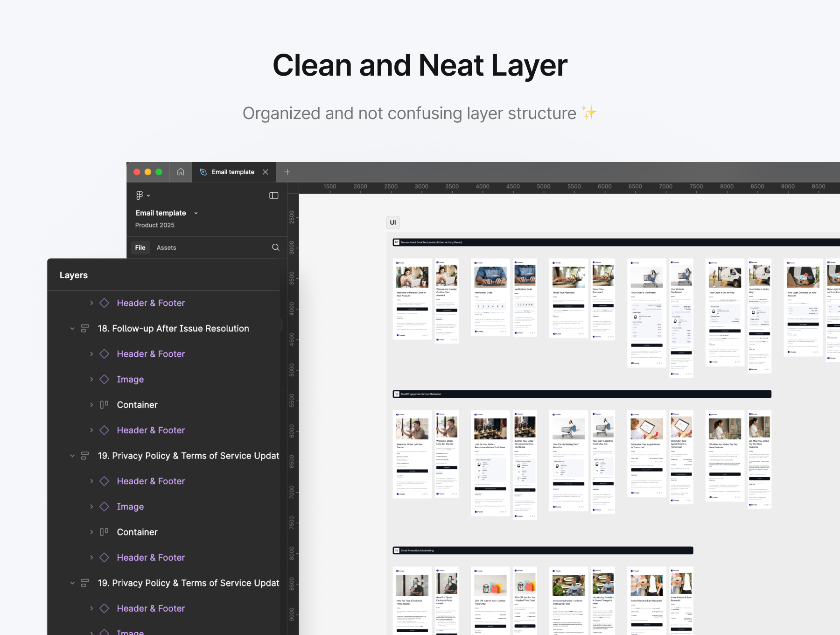Select the first 19. Privacy Policy layer

tap(188, 456)
